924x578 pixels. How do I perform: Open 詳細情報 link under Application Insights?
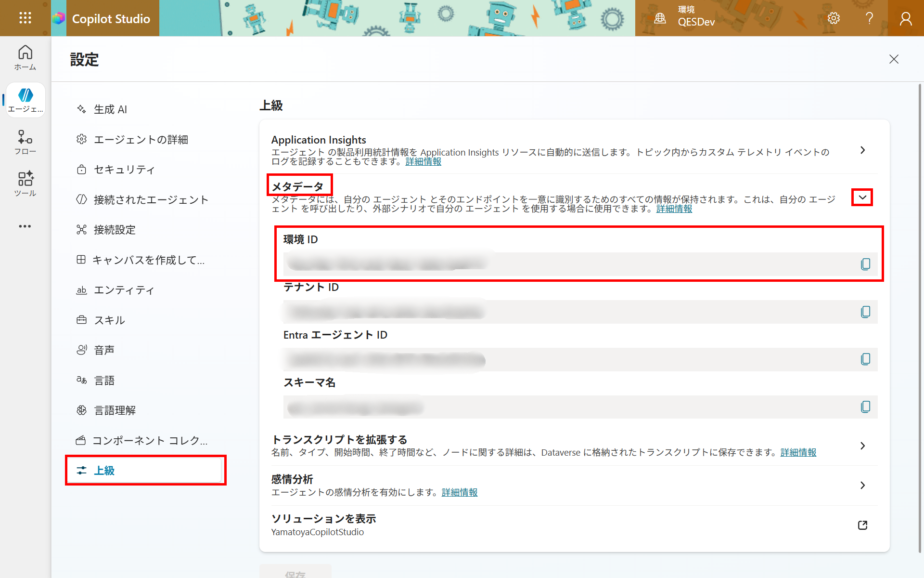(423, 162)
